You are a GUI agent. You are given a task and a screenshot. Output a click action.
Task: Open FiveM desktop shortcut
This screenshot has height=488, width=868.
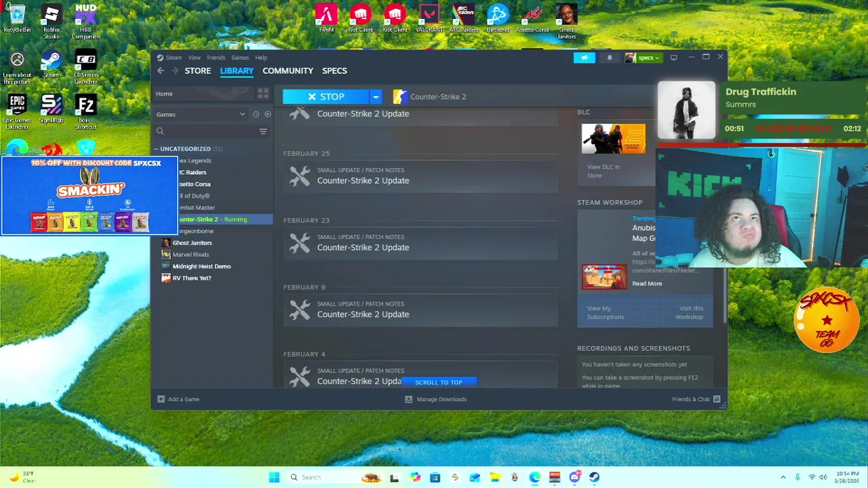(x=326, y=18)
